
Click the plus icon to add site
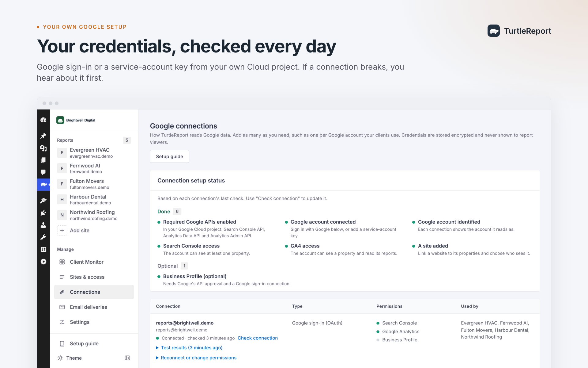(62, 230)
